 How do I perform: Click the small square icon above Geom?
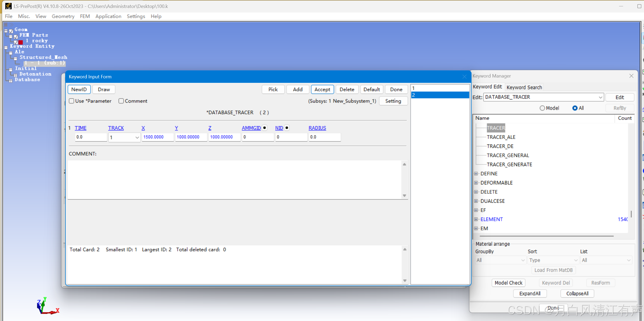tap(6, 25)
